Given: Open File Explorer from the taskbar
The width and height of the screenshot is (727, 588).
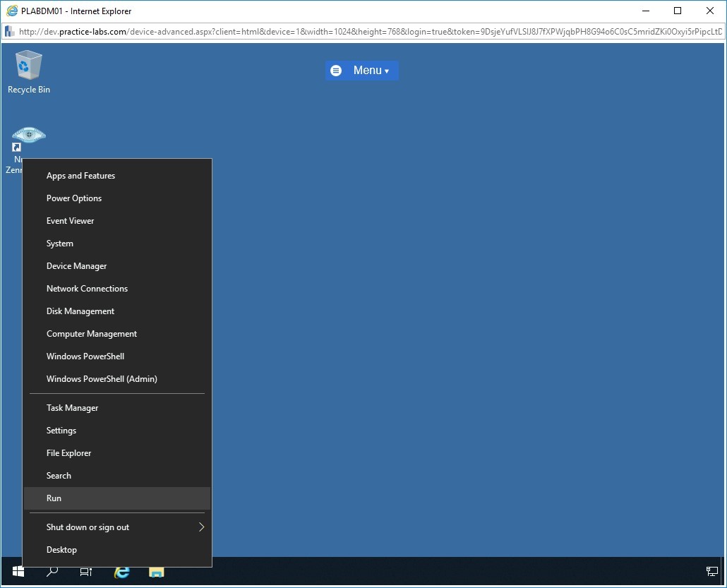Looking at the screenshot, I should 155,571.
